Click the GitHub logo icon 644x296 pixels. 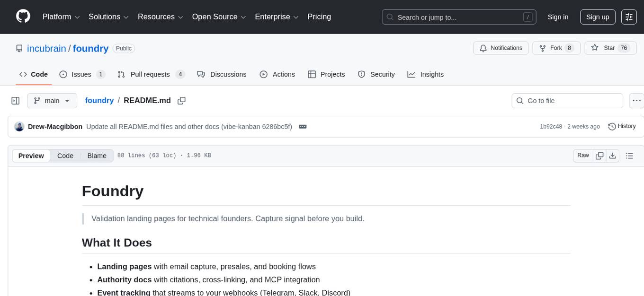tap(23, 17)
